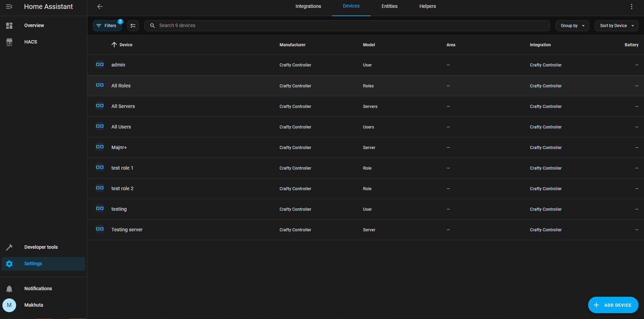Enter selection mode via checklist icon
This screenshot has height=319, width=644.
[x=133, y=26]
